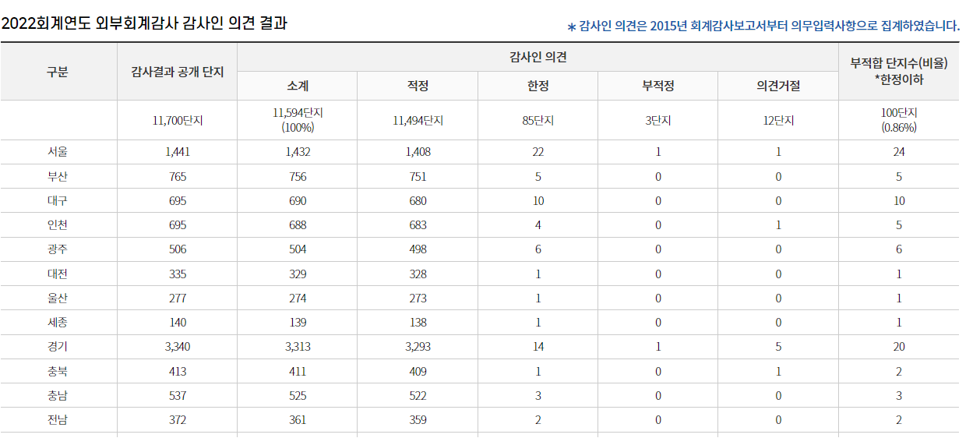Click the 전남 value '372'
Screen dimensions: 980x438
[178, 420]
